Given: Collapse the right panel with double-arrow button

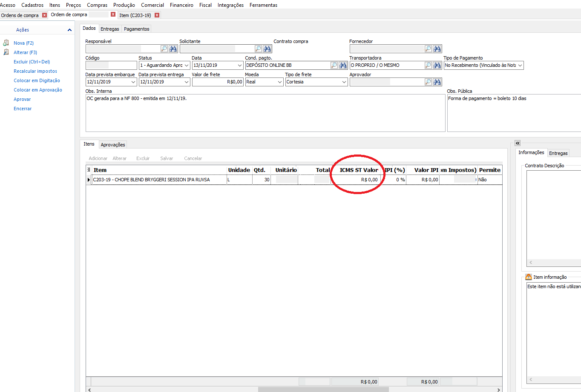Looking at the screenshot, I should coord(518,143).
